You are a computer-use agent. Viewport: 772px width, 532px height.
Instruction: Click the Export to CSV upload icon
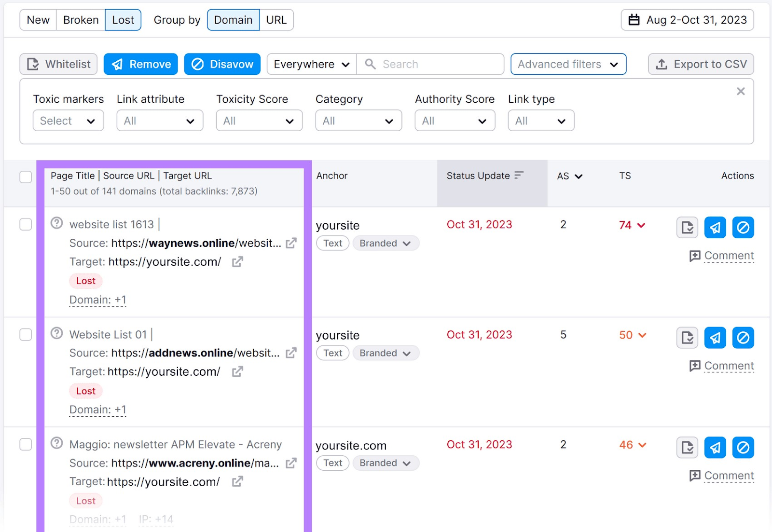click(x=661, y=64)
